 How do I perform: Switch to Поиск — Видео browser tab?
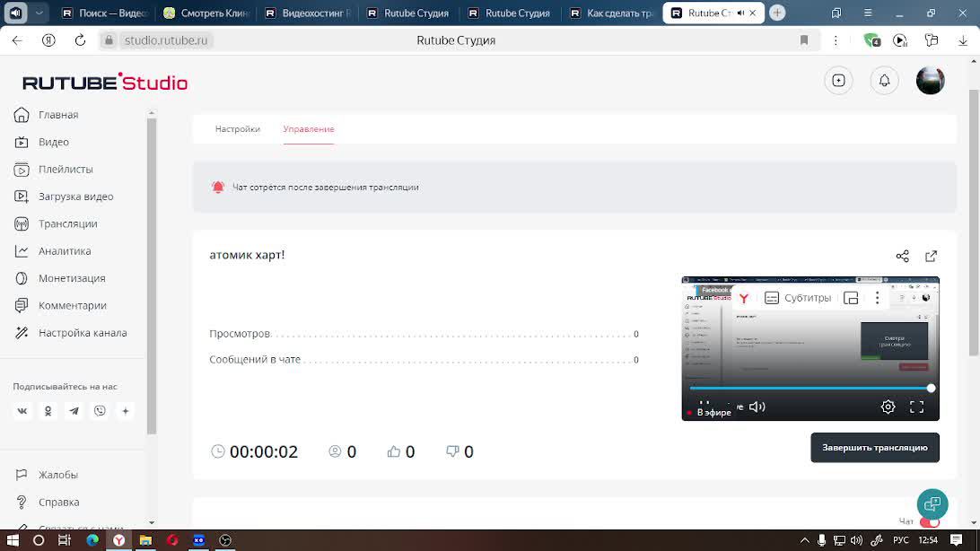(105, 13)
